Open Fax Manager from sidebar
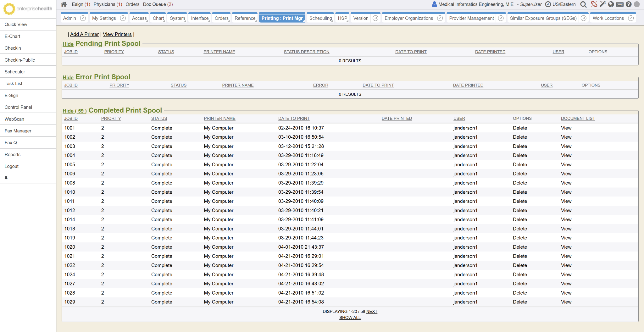The width and height of the screenshot is (644, 332). [18, 131]
